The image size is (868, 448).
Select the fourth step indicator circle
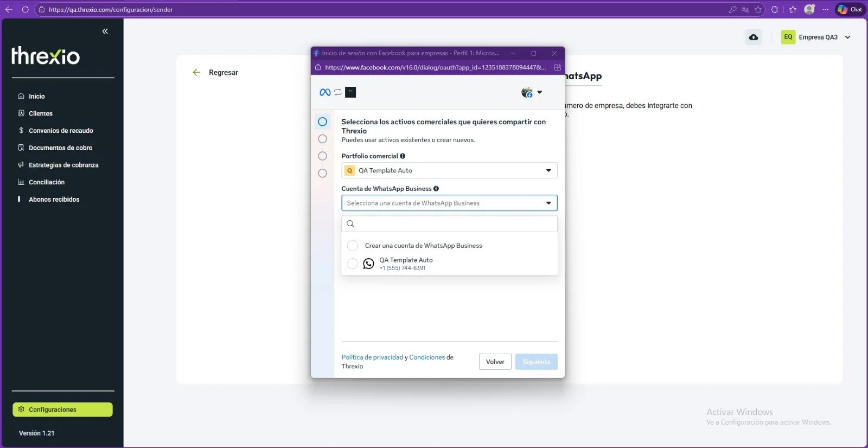pos(322,174)
